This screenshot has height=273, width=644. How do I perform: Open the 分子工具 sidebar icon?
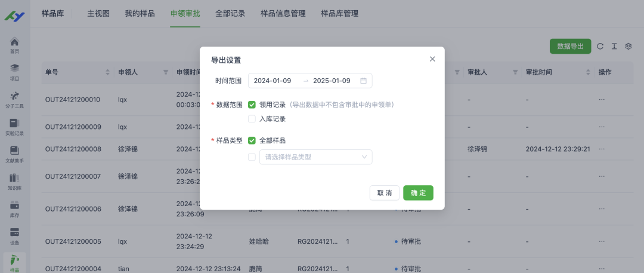coord(14,100)
